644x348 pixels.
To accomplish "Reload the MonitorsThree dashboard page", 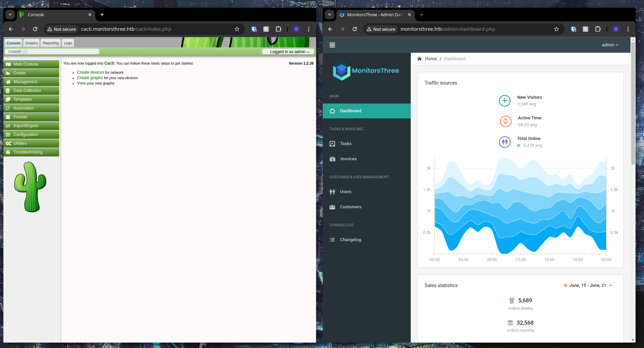I will coord(355,29).
